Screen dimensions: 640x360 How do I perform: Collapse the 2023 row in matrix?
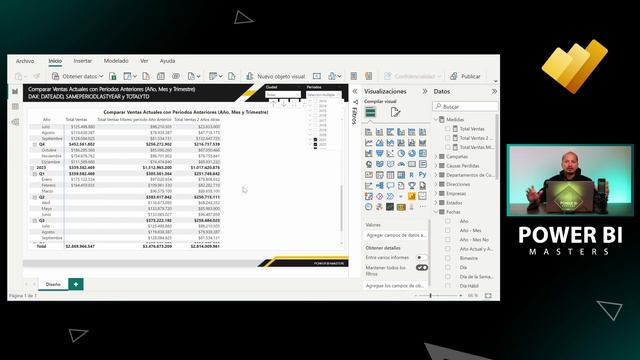[x=32, y=168]
